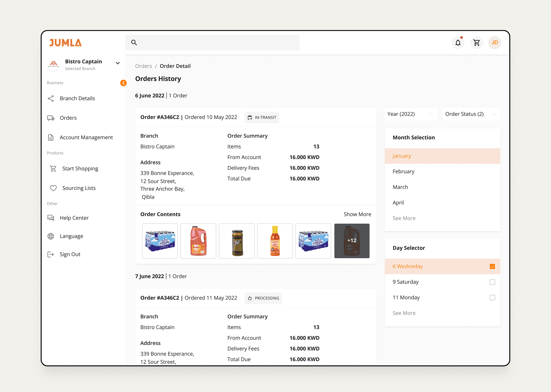Open the Order Status (2) dropdown

click(x=471, y=114)
